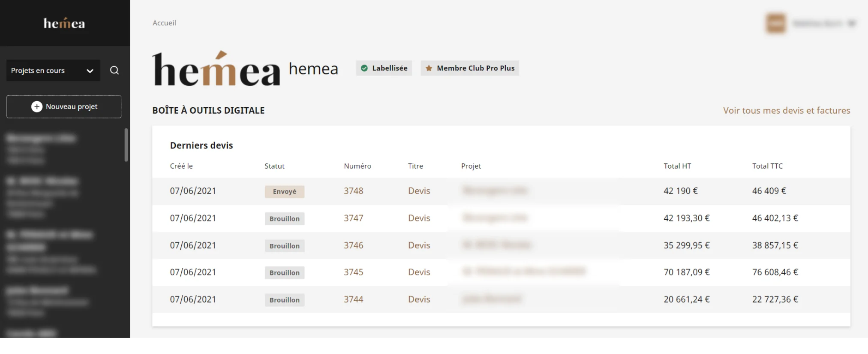Click the 'Total HT' column header
This screenshot has width=868, height=354.
click(x=677, y=166)
